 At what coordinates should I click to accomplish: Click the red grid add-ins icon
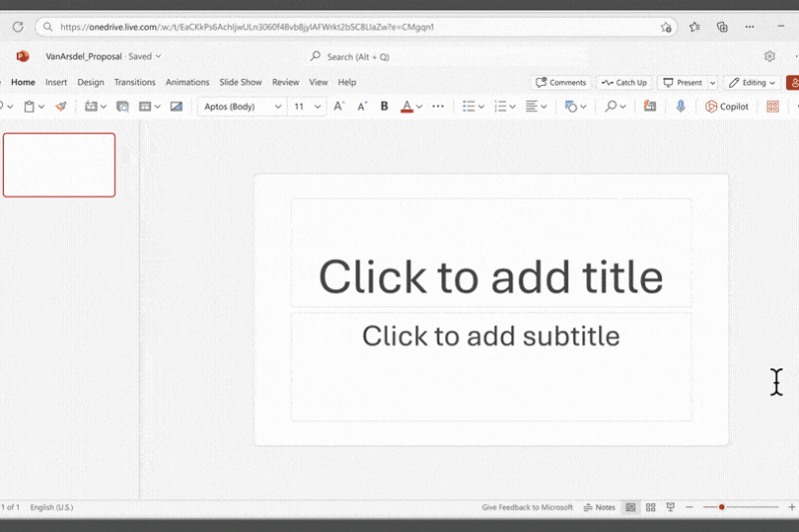(x=773, y=107)
